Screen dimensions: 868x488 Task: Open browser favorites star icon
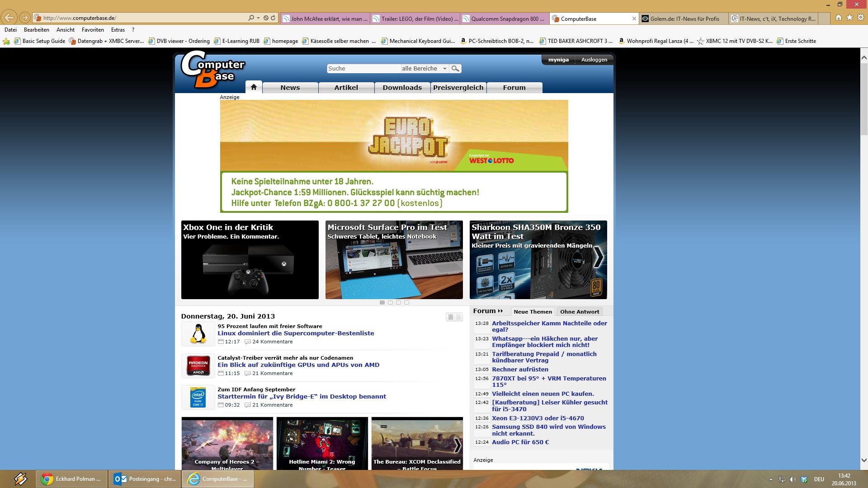(x=849, y=18)
